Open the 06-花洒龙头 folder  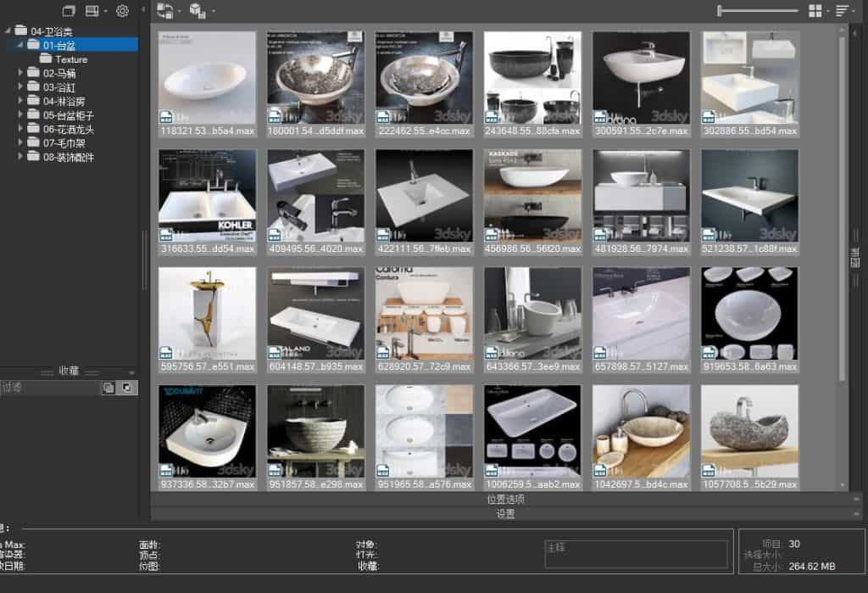coord(68,129)
